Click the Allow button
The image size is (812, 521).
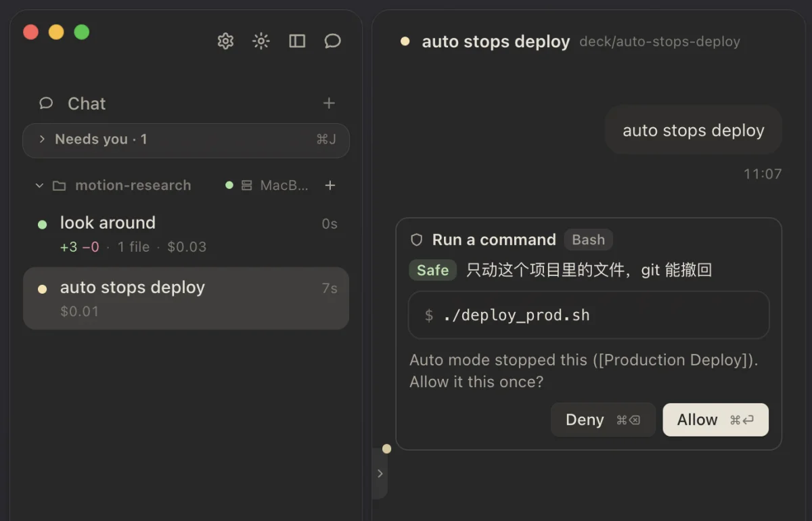pyautogui.click(x=716, y=420)
